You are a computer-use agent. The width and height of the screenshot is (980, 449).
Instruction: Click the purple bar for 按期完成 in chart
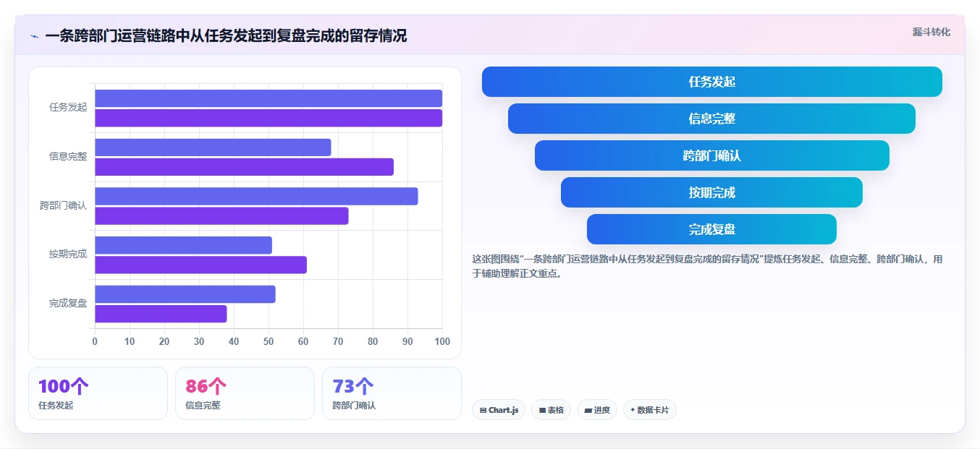200,265
